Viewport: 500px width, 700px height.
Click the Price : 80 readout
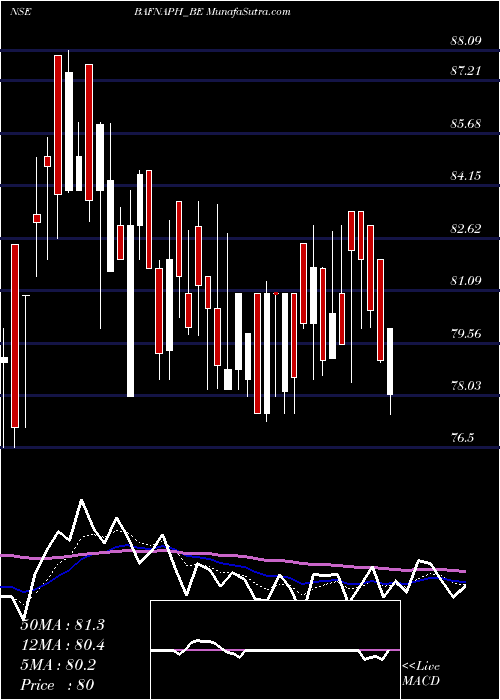[57, 685]
